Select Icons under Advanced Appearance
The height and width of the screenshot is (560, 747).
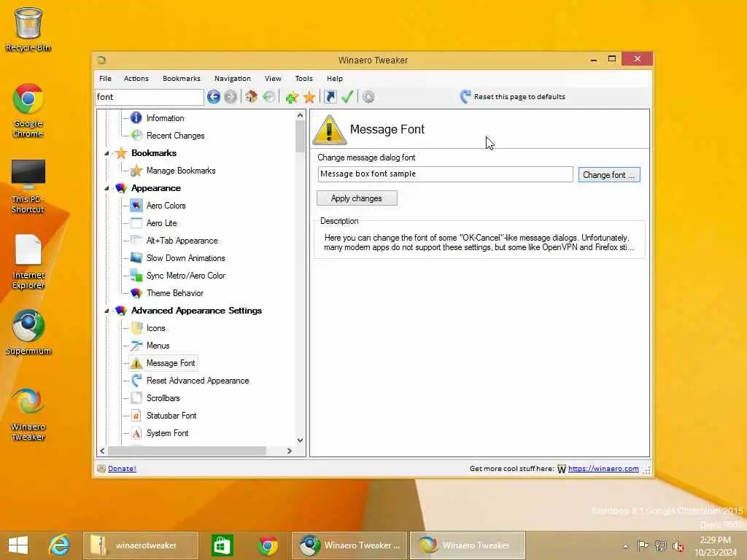(156, 328)
